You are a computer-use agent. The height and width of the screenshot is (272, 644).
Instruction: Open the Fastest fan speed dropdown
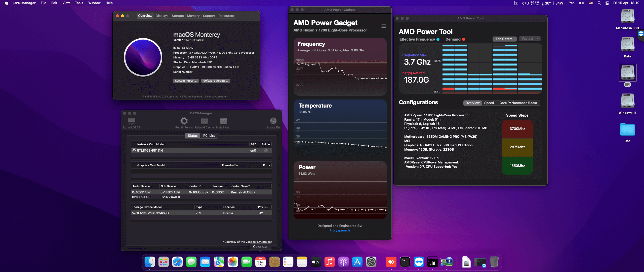tap(530, 39)
